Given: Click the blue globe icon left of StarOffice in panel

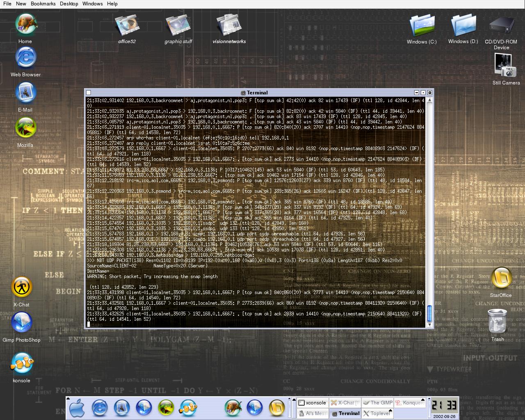Looking at the screenshot, I should [255, 408].
